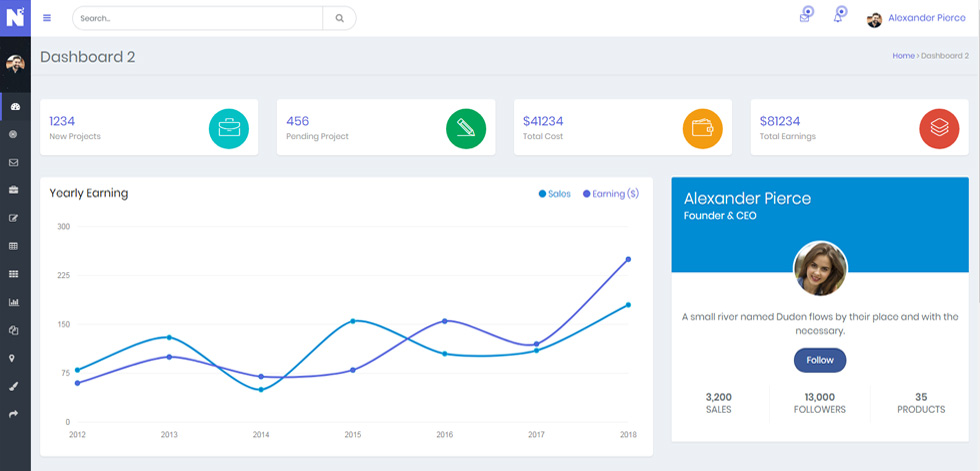
Task: Toggle sidebar with hamburger menu icon
Action: 47,18
